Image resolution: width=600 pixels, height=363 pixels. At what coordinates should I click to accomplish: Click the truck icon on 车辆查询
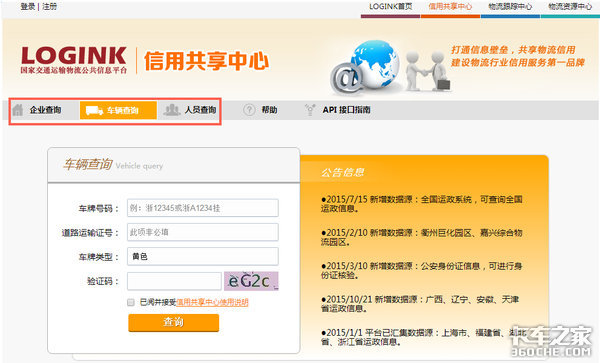pos(94,111)
